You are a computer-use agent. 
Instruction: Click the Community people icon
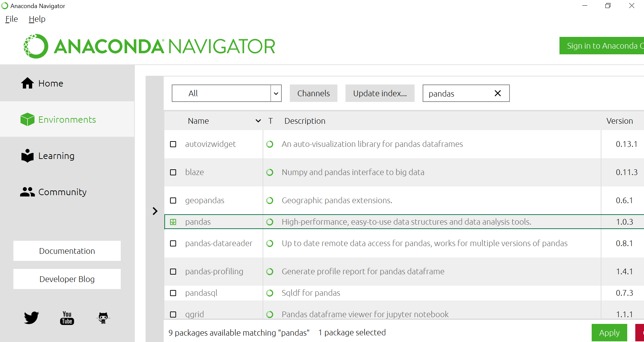point(28,192)
